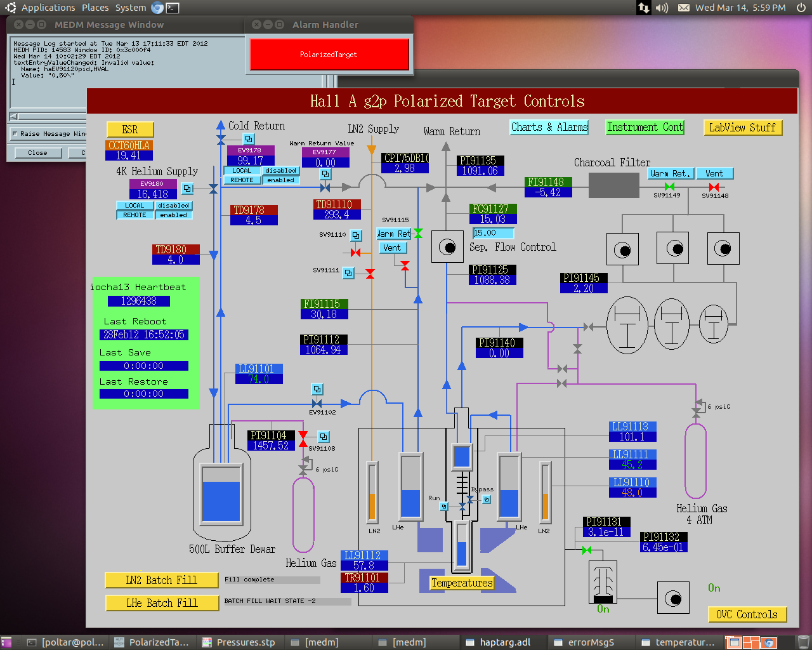Close the MEDM Message Window
This screenshot has width=812, height=650.
[x=18, y=25]
